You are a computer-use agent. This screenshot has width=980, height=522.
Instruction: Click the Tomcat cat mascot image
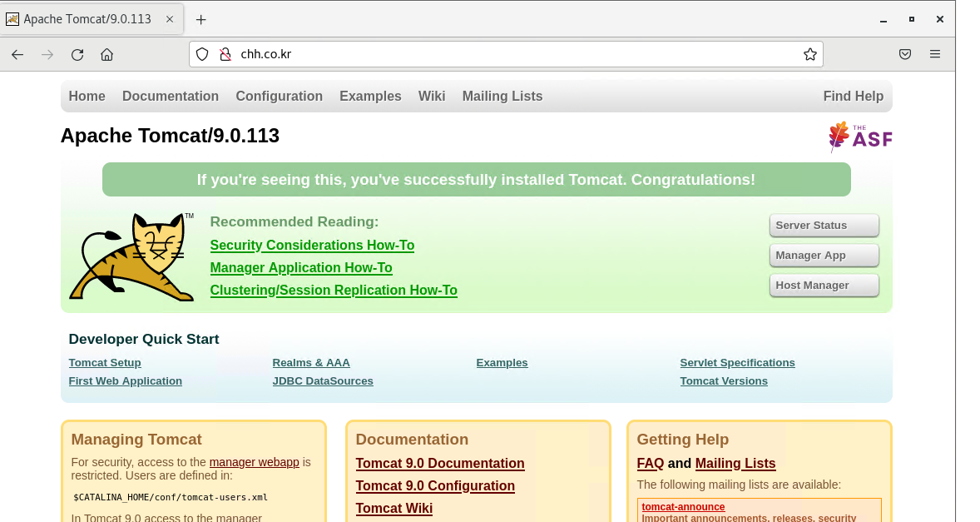point(131,256)
